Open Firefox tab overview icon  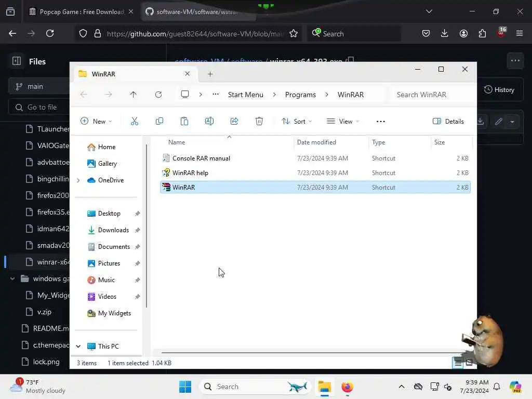click(10, 11)
